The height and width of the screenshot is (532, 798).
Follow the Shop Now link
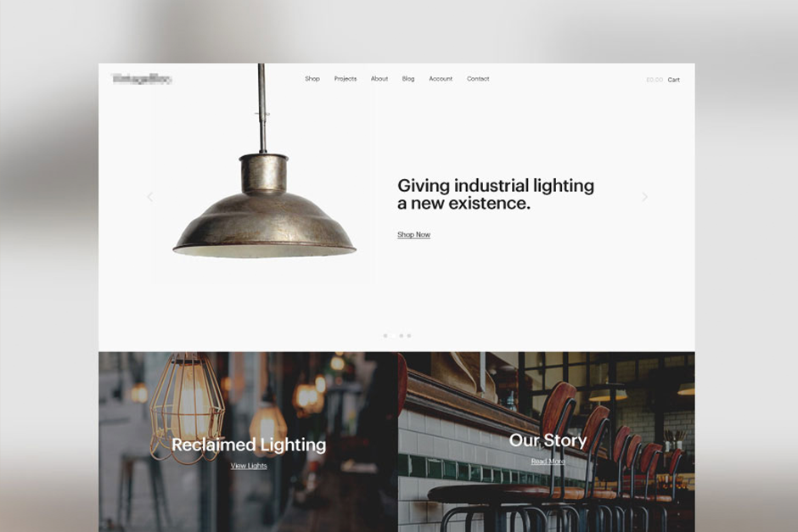[x=413, y=234]
